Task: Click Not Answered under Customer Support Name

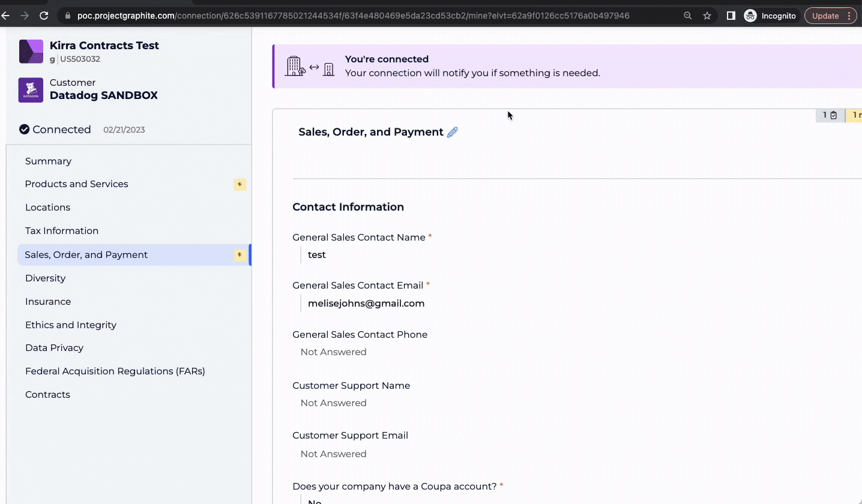Action: coord(333,403)
